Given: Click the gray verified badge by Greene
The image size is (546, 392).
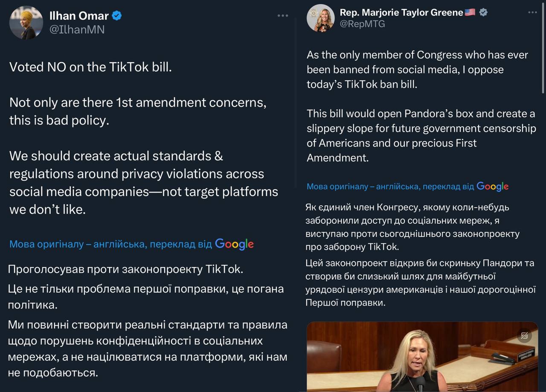Looking at the screenshot, I should (x=483, y=12).
